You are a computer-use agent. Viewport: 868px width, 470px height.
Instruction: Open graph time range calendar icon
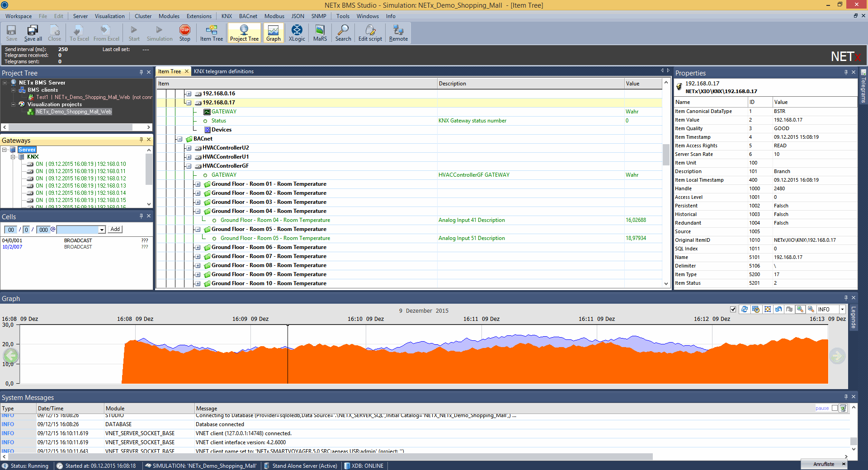pyautogui.click(x=755, y=310)
